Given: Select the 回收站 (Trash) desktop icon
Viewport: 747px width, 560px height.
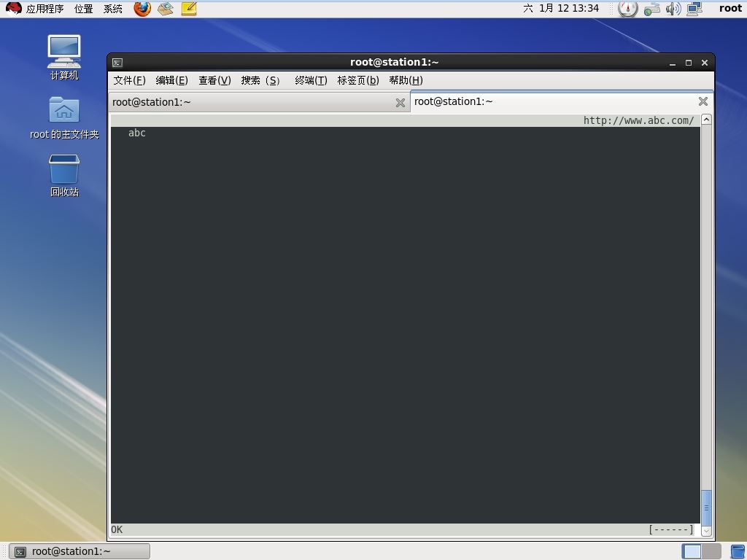Looking at the screenshot, I should 64,175.
